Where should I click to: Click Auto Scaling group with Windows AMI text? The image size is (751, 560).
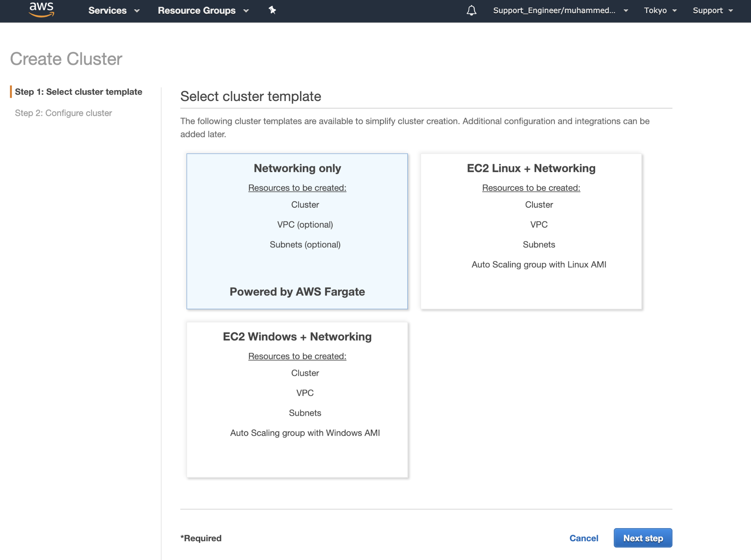[305, 433]
